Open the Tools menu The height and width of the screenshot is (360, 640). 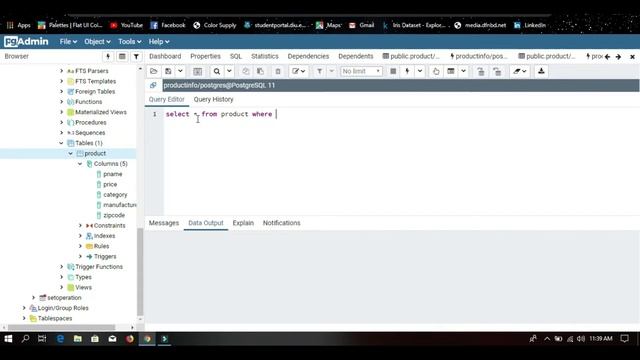pos(129,42)
